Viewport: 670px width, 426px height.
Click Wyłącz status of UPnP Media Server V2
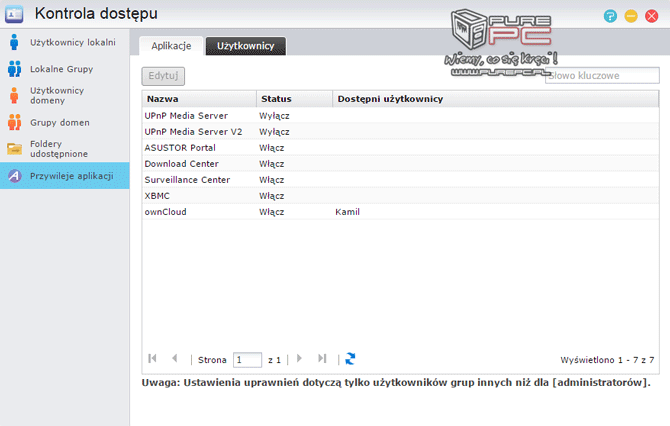[x=274, y=132]
